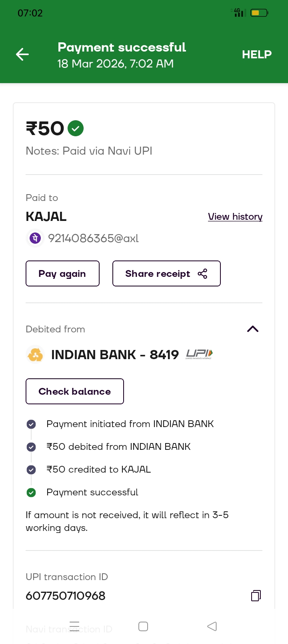
Task: Tap checkmark for Payment initiated step
Action: tap(31, 424)
